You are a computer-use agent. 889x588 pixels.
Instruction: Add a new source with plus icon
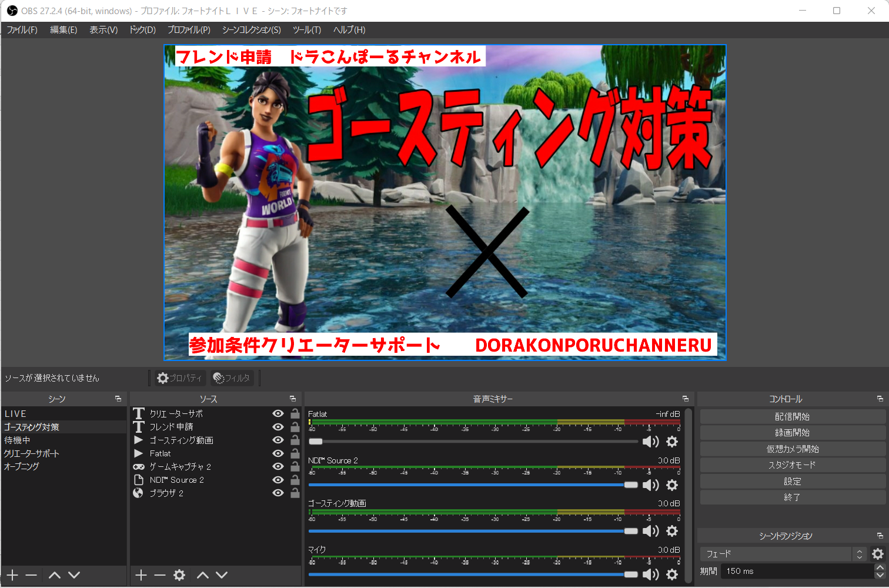click(x=141, y=575)
